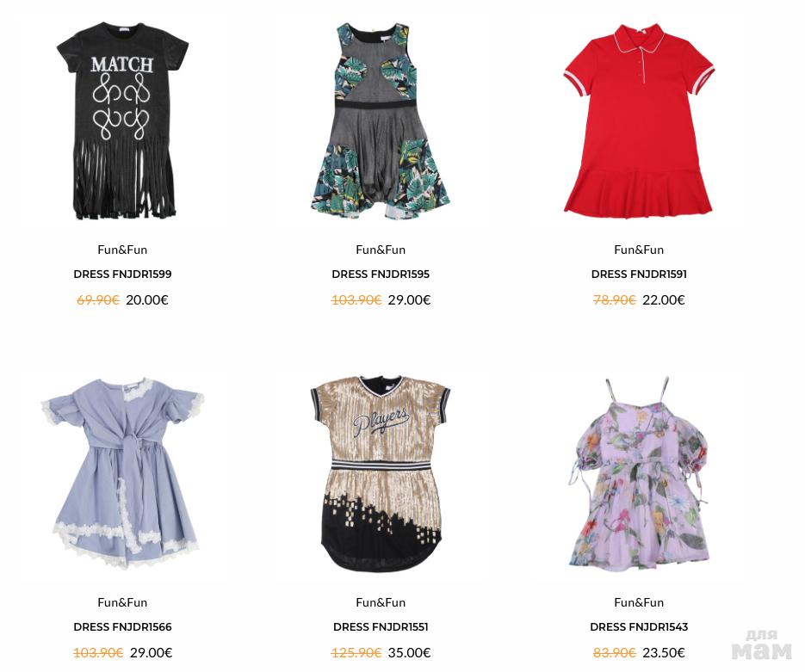This screenshot has width=805, height=672.
Task: Click Fun&Fun brand above DRESS FNJDR1599
Action: (122, 250)
